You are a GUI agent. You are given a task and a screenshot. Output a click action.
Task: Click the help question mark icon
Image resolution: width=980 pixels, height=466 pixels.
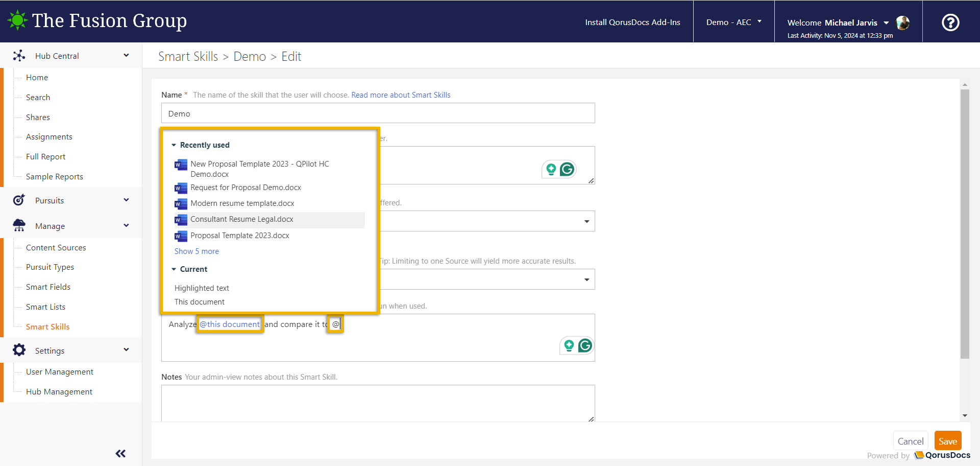click(x=950, y=22)
